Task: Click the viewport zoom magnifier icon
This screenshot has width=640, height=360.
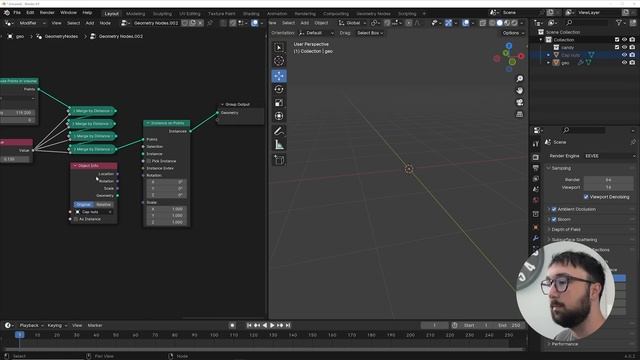Action: click(x=519, y=78)
